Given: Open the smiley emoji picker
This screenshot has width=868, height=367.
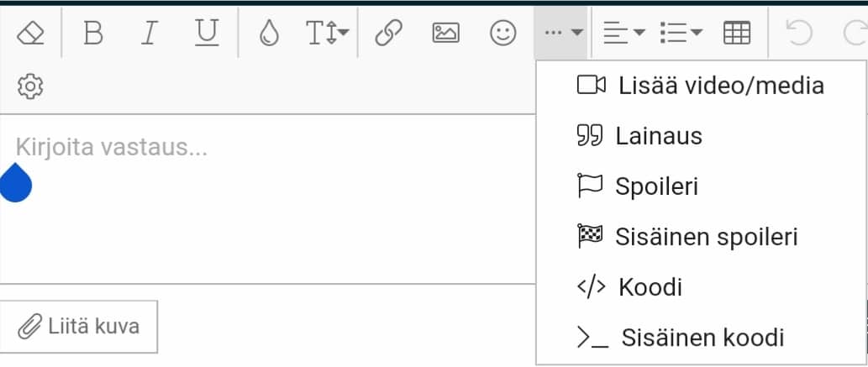Looking at the screenshot, I should 502,34.
